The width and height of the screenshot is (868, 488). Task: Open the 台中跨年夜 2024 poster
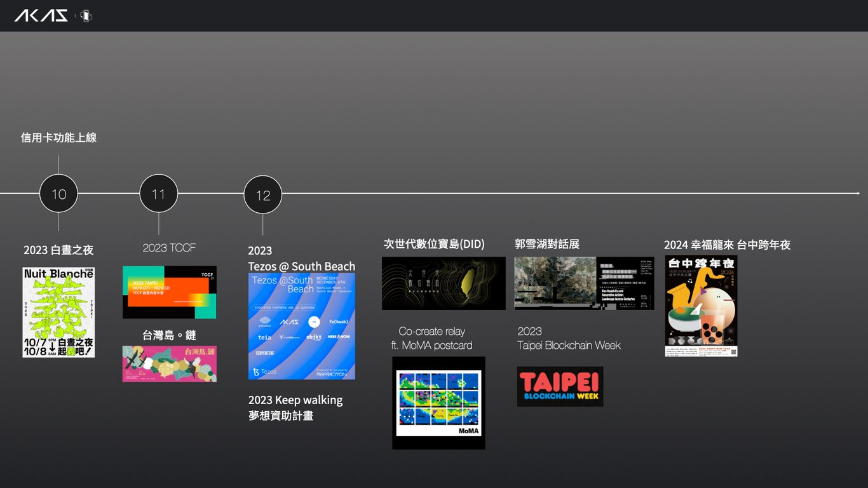tap(702, 306)
